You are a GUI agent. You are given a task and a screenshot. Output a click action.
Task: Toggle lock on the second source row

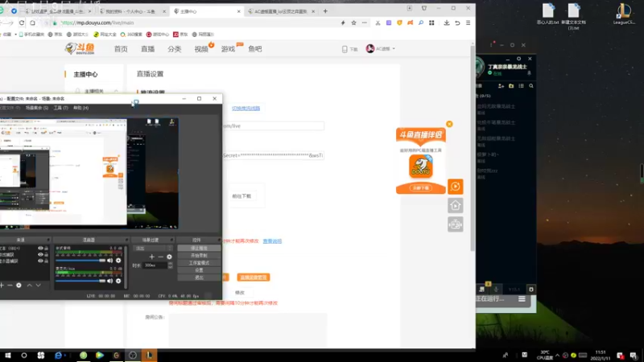(46, 254)
